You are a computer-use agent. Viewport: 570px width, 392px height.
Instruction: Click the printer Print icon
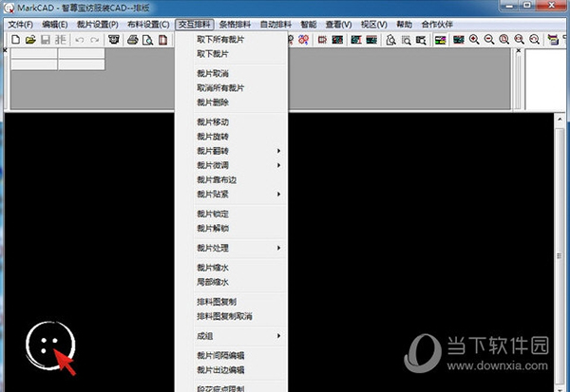click(133, 40)
